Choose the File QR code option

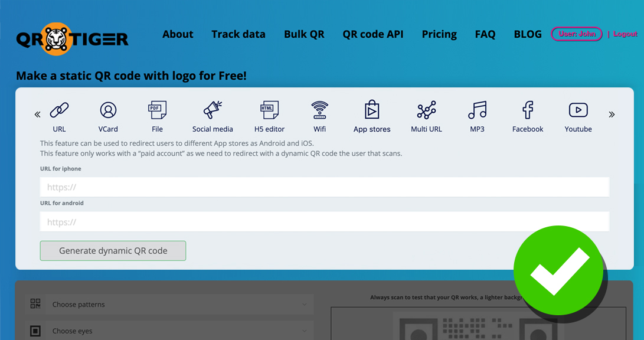(157, 115)
